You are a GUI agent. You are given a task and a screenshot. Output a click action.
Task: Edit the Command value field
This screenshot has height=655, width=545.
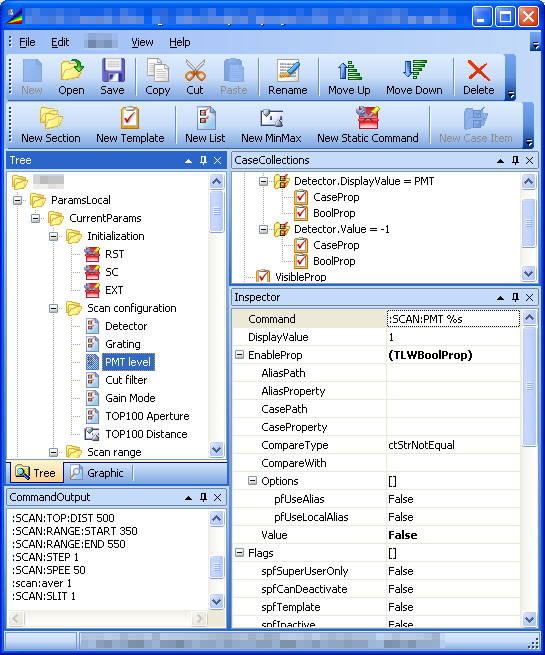point(453,319)
